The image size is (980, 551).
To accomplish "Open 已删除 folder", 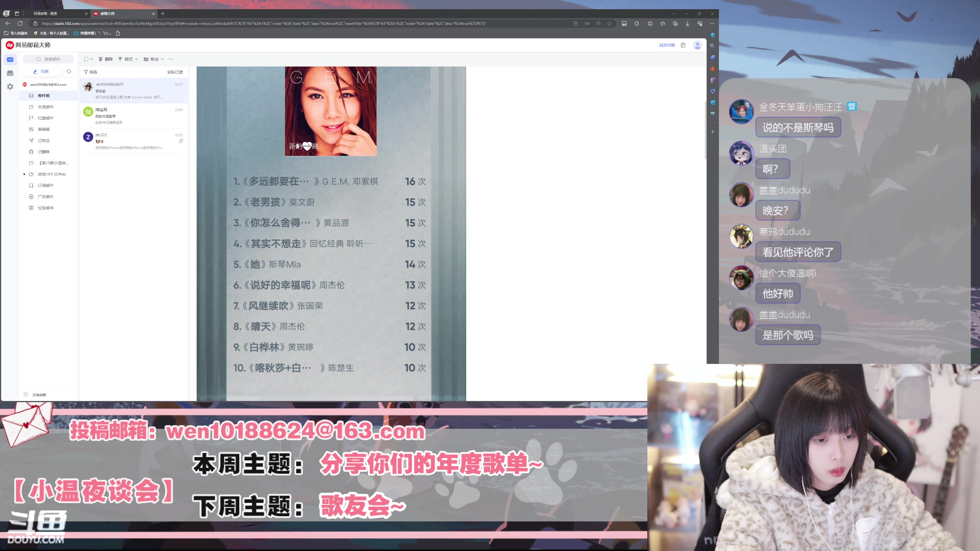I will coord(49,152).
